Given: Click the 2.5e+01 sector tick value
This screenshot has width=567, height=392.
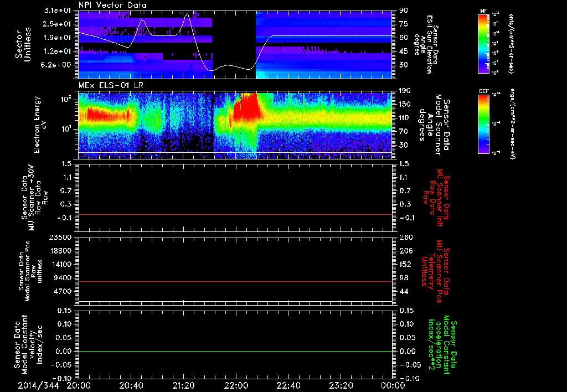Looking at the screenshot, I should pos(58,24).
